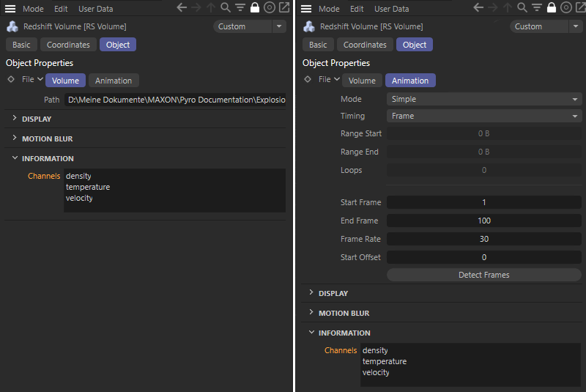Click the Frame Rate slider field showing 30
The height and width of the screenshot is (392, 586).
(483, 239)
